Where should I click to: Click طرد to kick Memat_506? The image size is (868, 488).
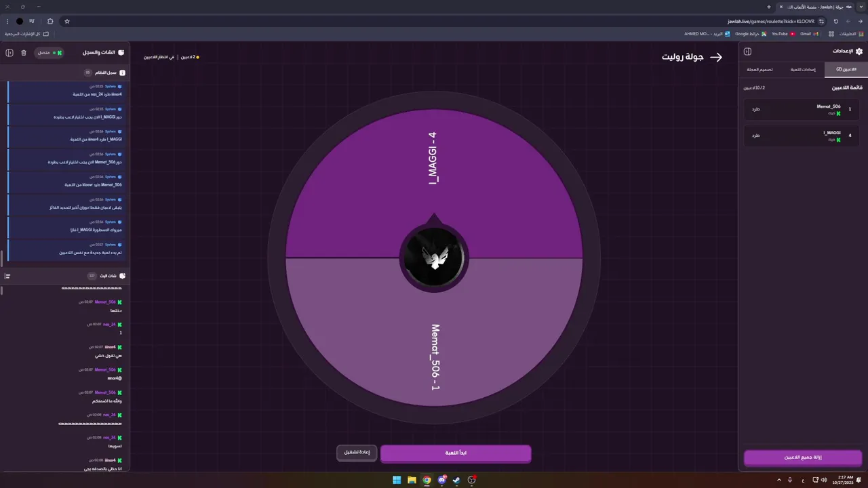(755, 109)
